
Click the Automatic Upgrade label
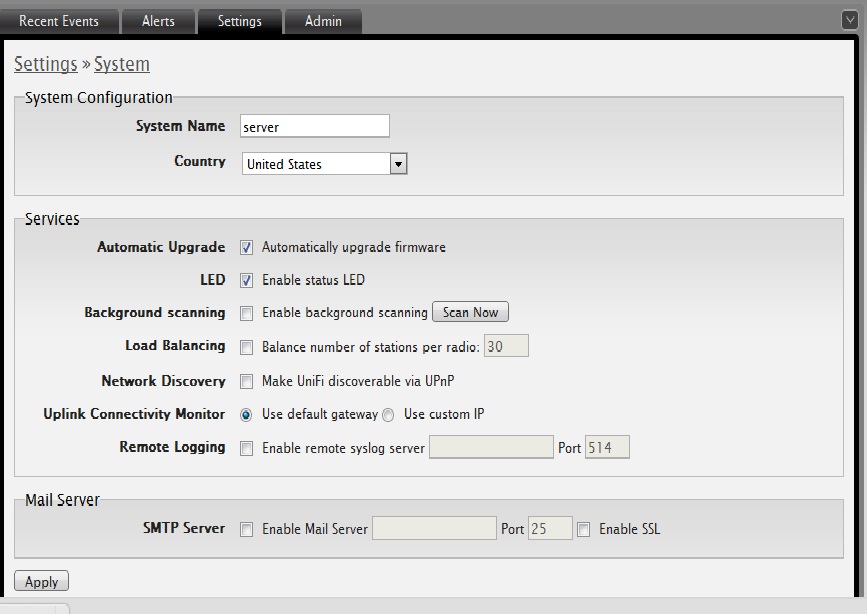[161, 247]
